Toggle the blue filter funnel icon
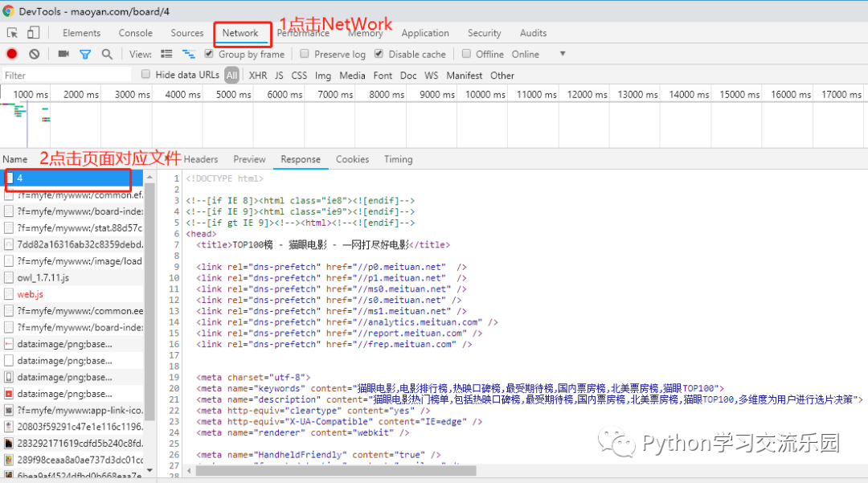The image size is (868, 483). coord(85,54)
